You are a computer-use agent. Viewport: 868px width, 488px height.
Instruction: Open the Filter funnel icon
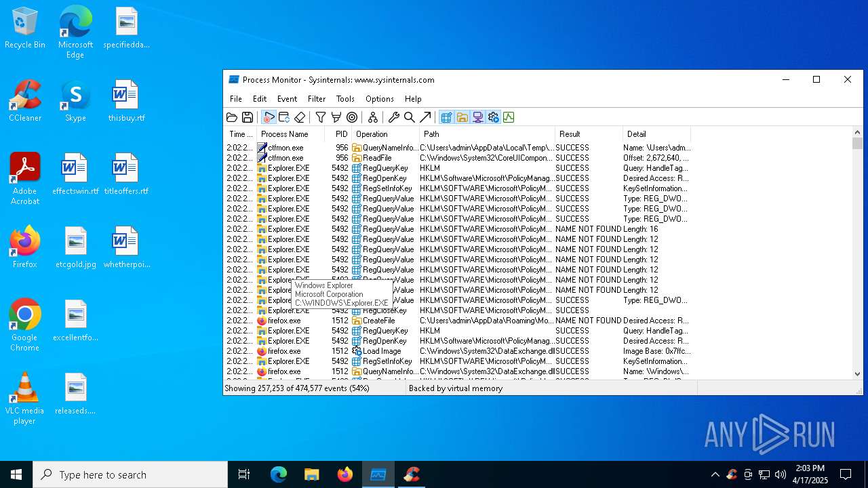tap(321, 117)
